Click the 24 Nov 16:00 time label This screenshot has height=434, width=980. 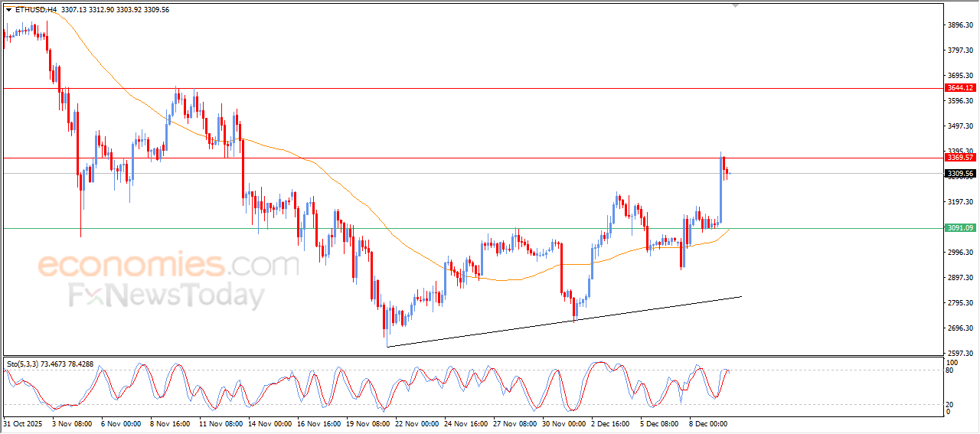[466, 423]
